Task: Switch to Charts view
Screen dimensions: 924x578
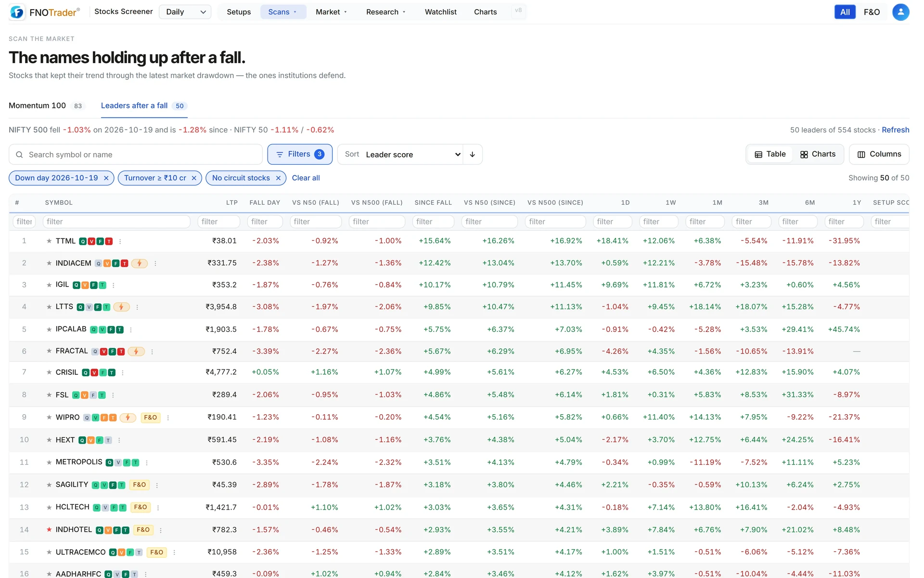Action: [818, 154]
